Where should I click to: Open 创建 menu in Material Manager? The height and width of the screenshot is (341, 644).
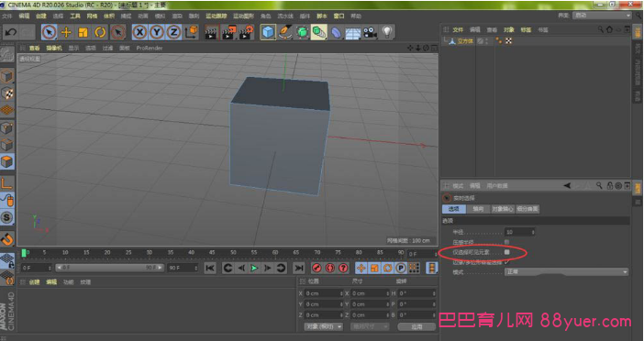tap(34, 282)
